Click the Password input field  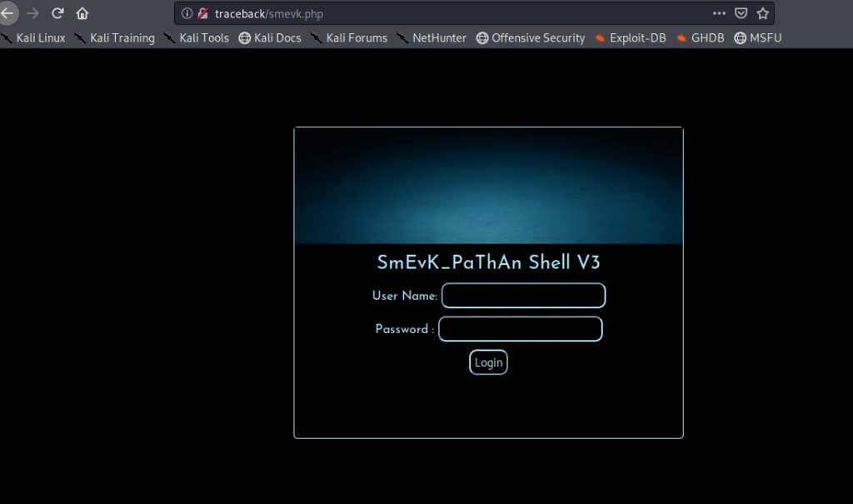point(520,329)
